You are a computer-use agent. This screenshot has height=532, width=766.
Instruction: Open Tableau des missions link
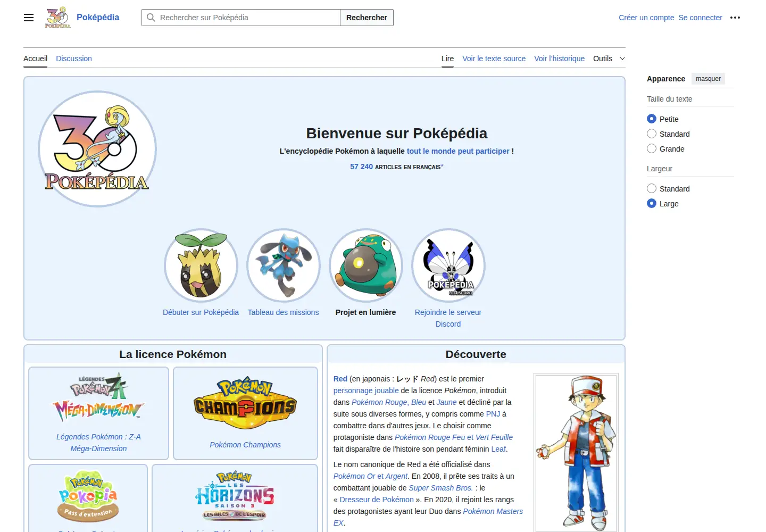click(283, 312)
